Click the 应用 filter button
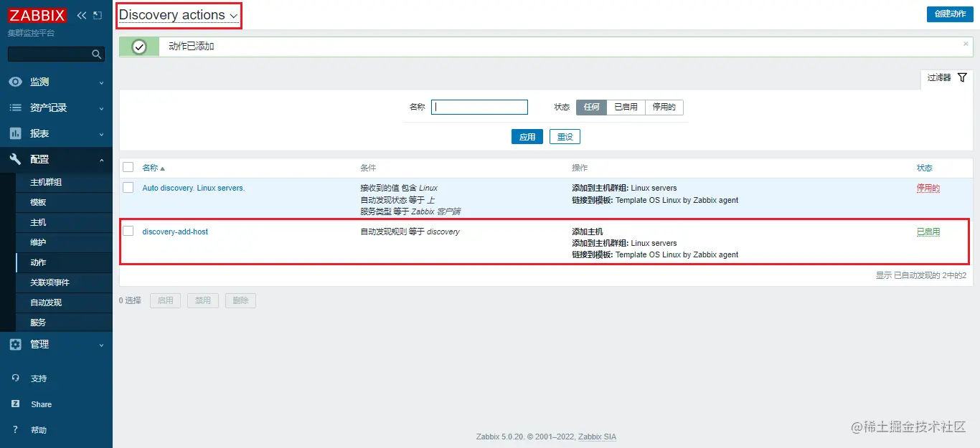Image resolution: width=980 pixels, height=448 pixels. click(527, 137)
